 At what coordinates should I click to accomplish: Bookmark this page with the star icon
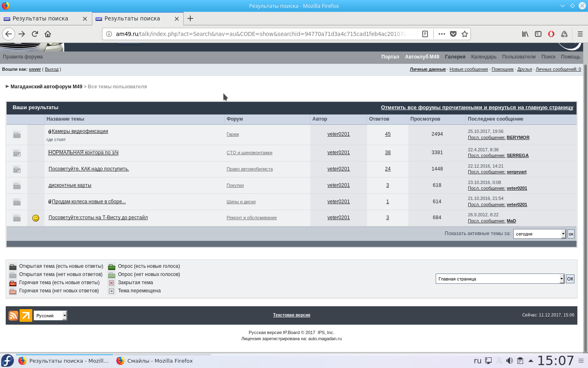coord(464,34)
